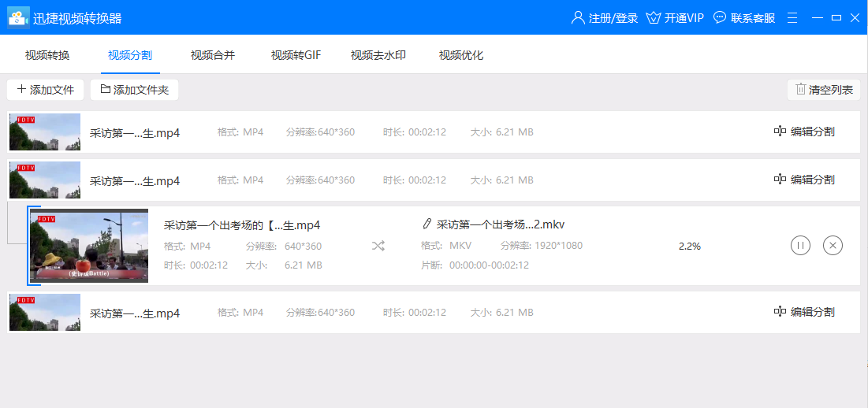Click the first row's filename 采访第一...生.mp4
868x408 pixels.
point(135,133)
